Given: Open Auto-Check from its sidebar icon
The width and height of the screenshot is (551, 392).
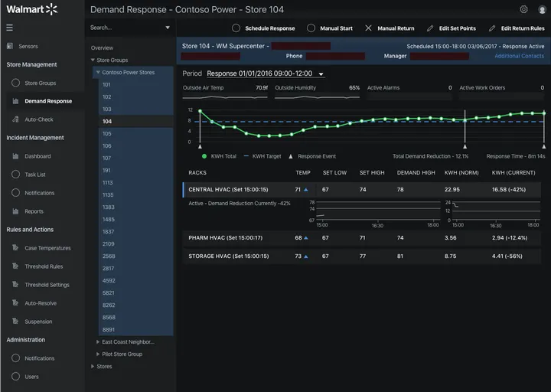Looking at the screenshot, I should point(15,119).
